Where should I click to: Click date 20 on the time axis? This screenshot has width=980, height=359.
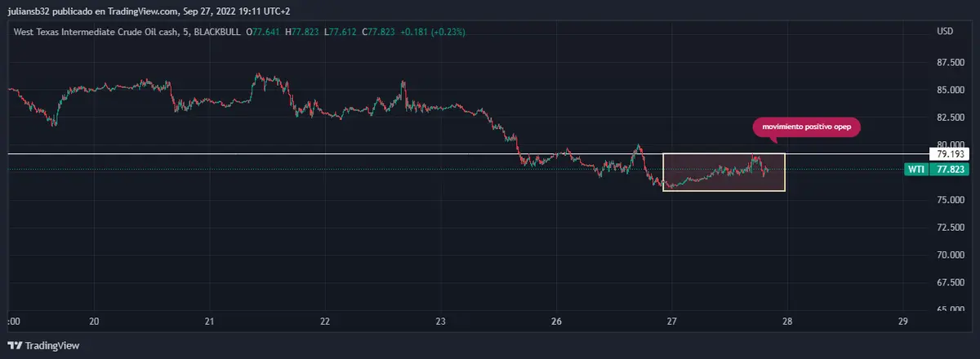click(x=94, y=321)
